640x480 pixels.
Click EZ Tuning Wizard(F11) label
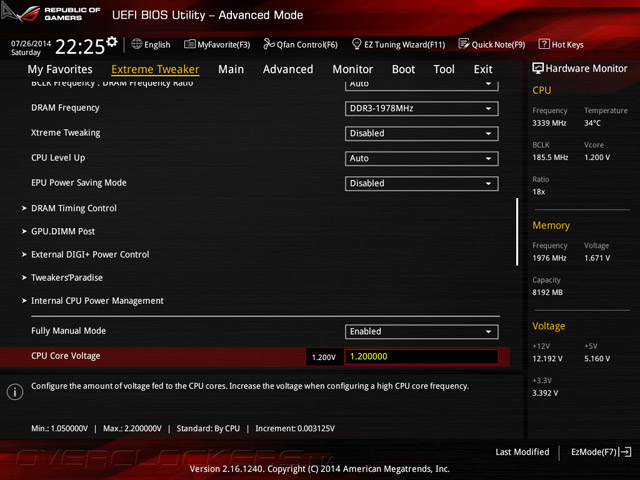[x=404, y=44]
